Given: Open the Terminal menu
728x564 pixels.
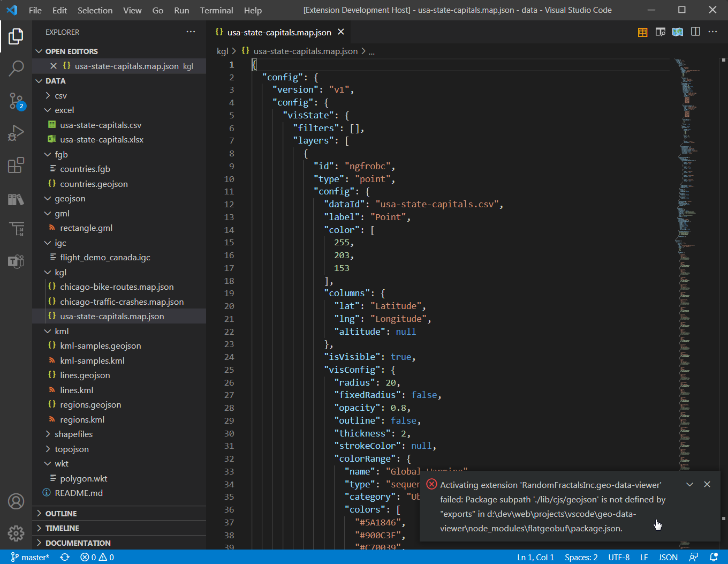Looking at the screenshot, I should click(x=216, y=10).
